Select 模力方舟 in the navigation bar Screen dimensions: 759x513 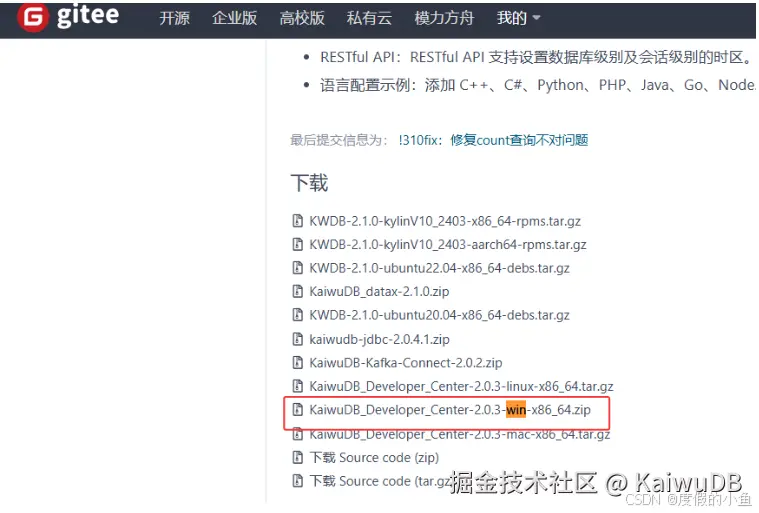[444, 18]
